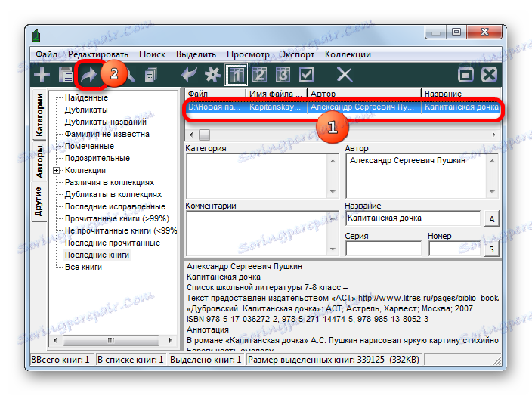
Task: Click the large X delete icon in toolbar
Action: [x=345, y=75]
